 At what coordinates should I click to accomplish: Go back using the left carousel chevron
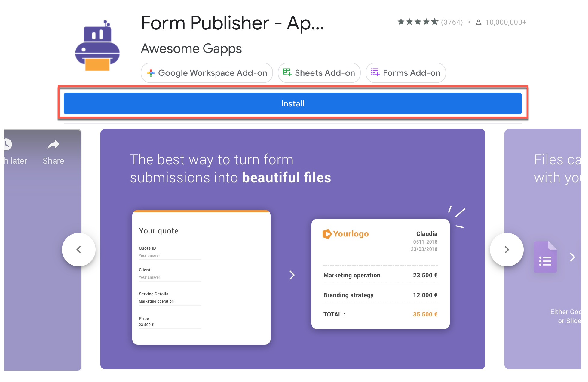[79, 249]
